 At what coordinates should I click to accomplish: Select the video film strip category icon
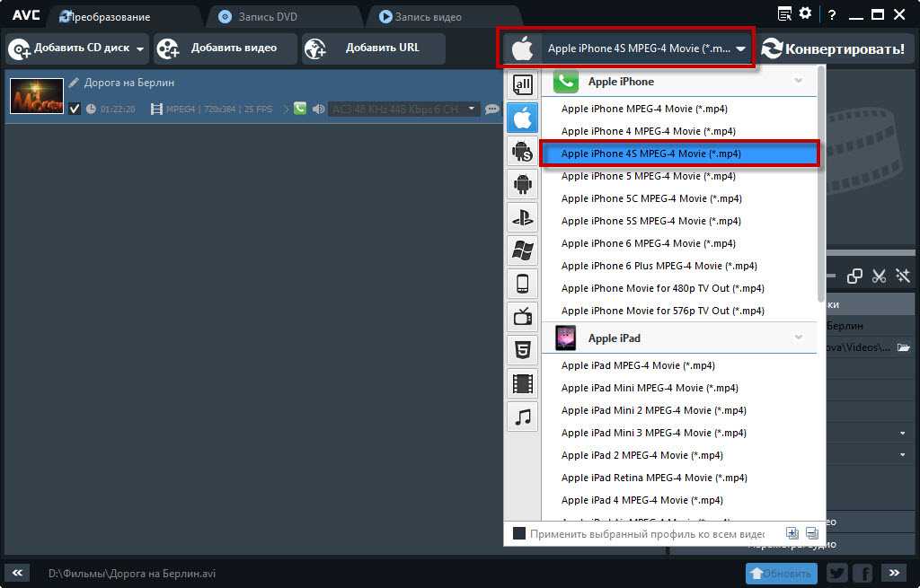coord(522,383)
